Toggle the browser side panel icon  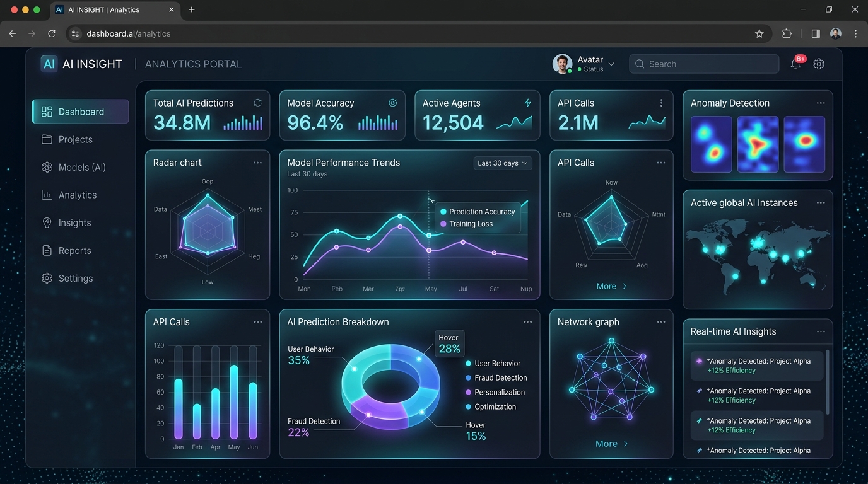pos(816,33)
